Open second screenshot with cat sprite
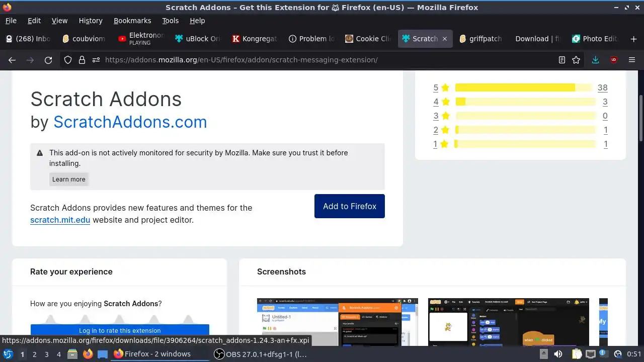The width and height of the screenshot is (644, 362). [x=509, y=322]
